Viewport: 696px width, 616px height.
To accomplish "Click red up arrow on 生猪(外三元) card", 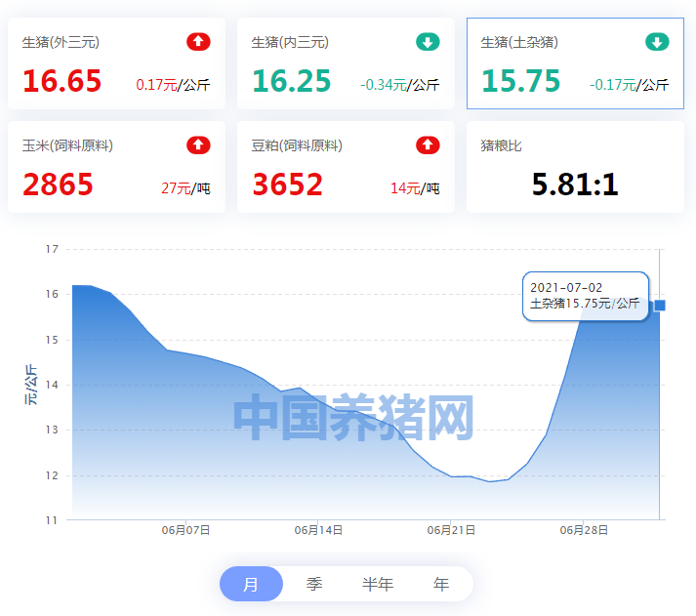I will click(198, 42).
